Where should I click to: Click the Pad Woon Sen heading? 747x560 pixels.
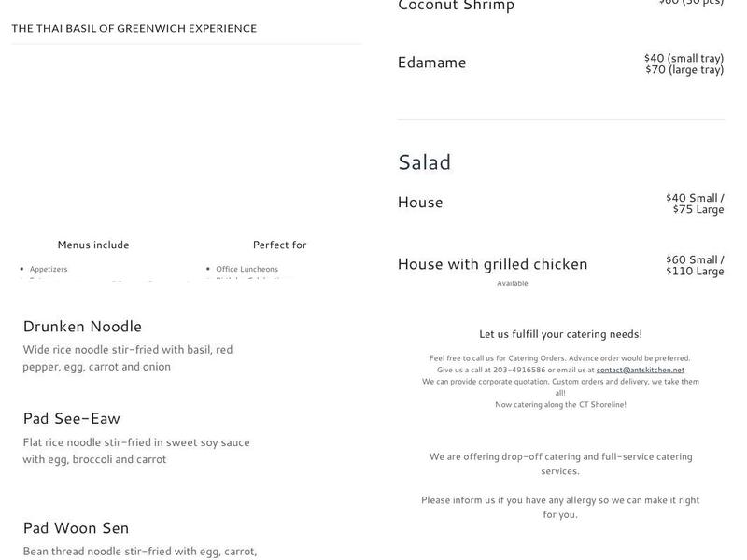76,527
